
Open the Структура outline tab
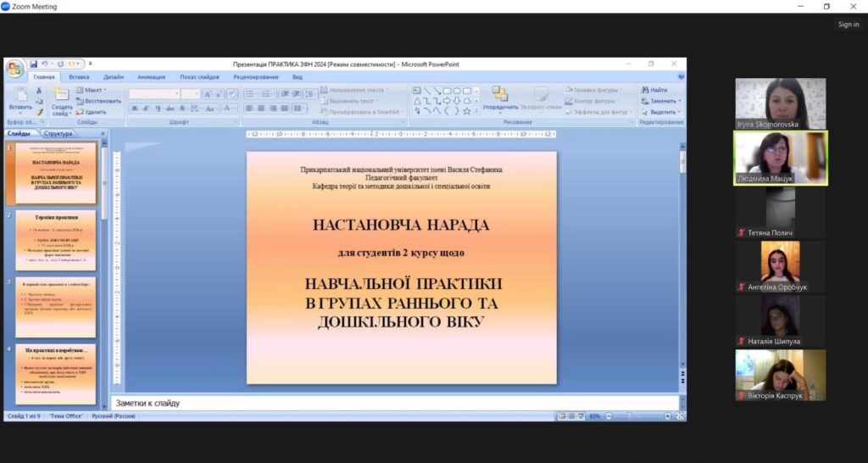[x=58, y=133]
